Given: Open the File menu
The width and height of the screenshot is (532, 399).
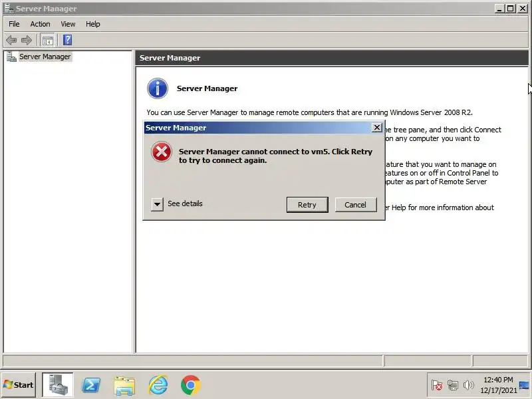Looking at the screenshot, I should coord(14,24).
